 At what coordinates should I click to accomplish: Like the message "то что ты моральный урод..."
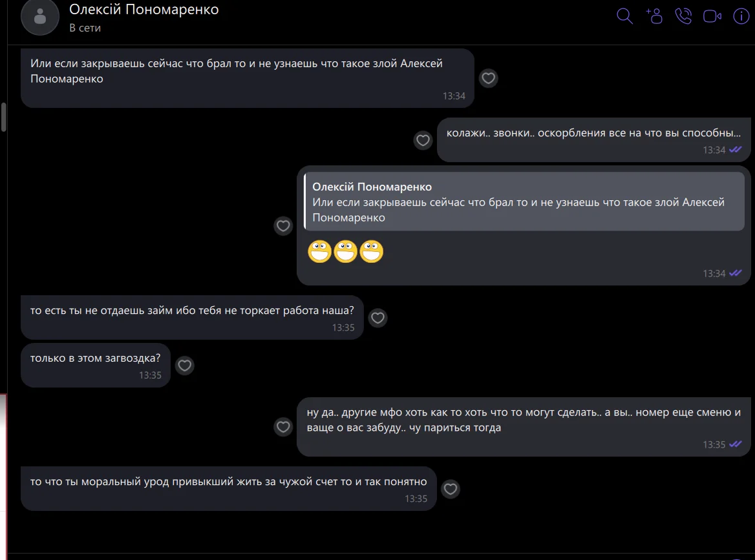click(451, 489)
